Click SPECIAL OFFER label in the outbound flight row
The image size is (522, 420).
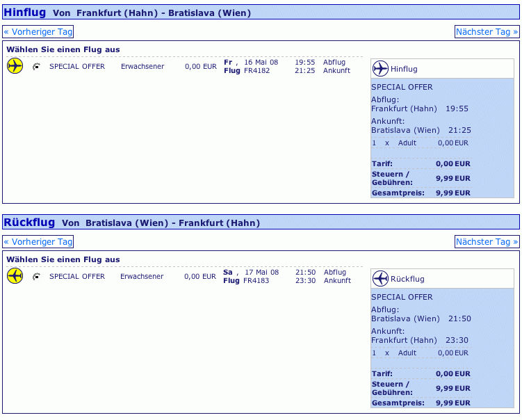[77, 67]
